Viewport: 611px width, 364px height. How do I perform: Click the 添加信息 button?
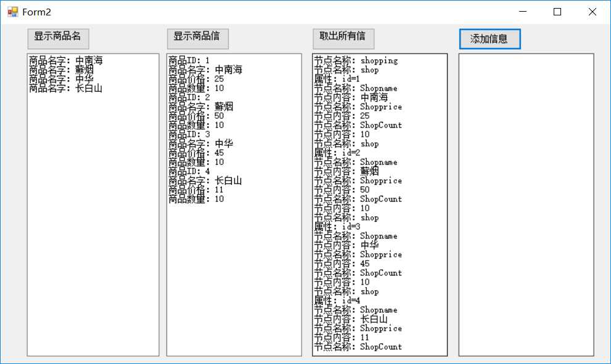(x=490, y=39)
